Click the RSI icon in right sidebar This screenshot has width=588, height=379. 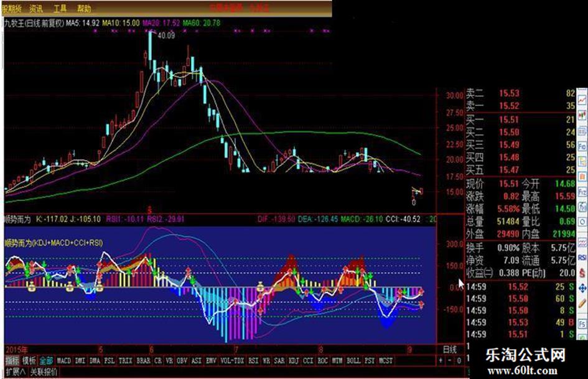tap(582, 258)
